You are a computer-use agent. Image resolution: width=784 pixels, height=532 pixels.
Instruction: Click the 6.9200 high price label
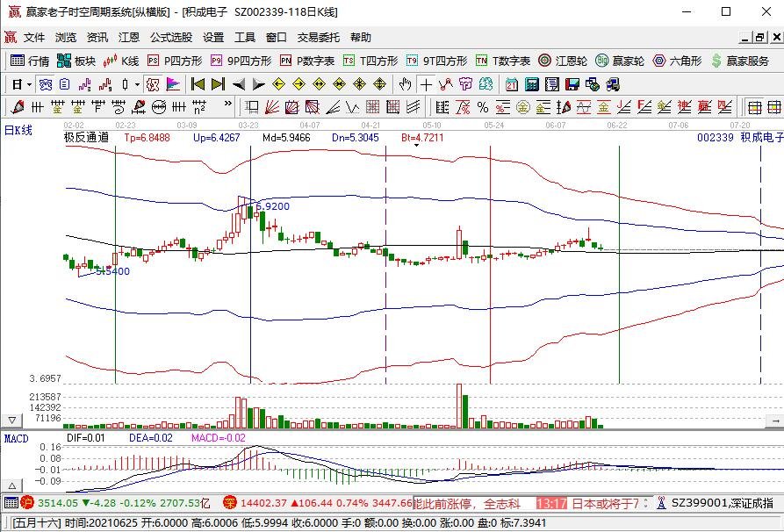[273, 206]
